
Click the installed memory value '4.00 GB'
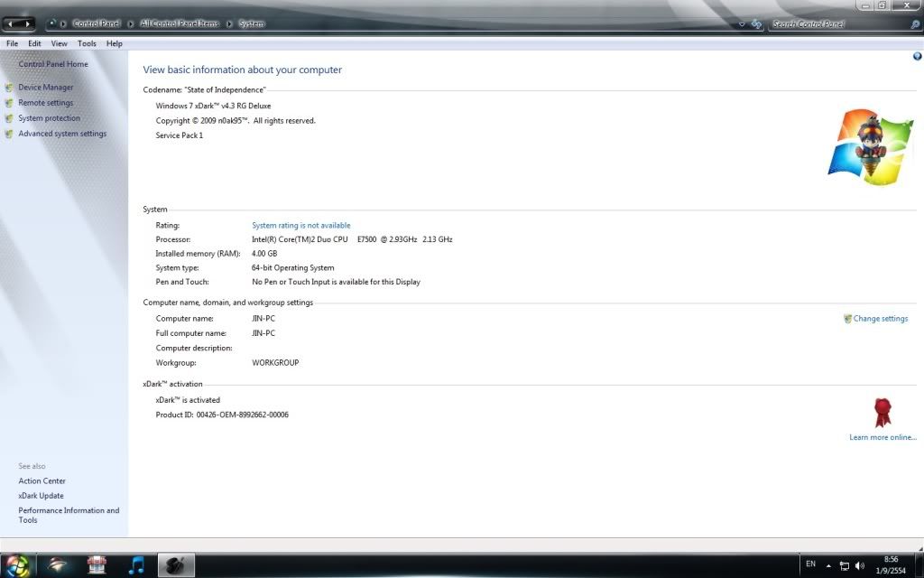click(264, 254)
